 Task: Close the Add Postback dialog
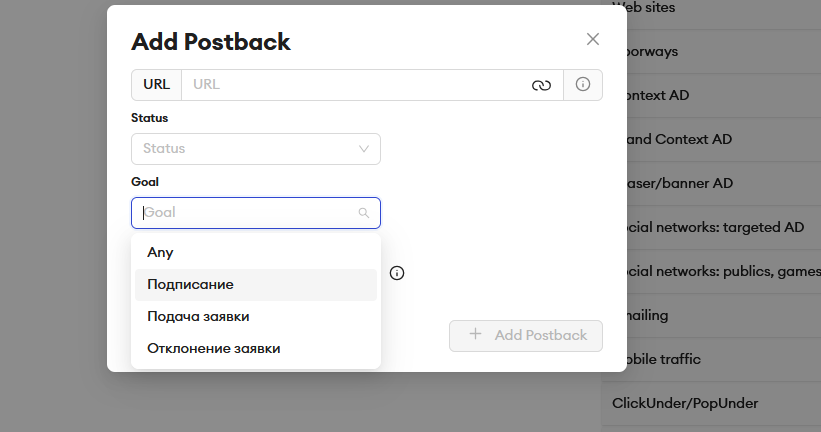pyautogui.click(x=593, y=39)
